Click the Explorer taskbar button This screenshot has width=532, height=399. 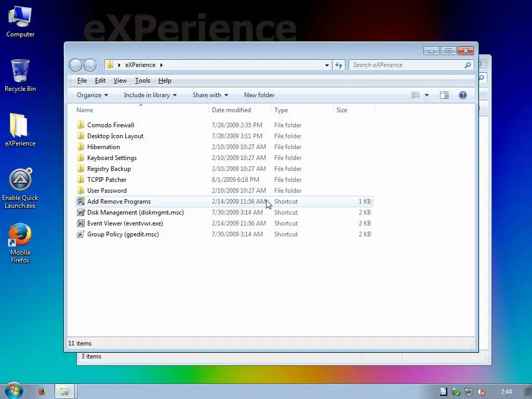(64, 392)
